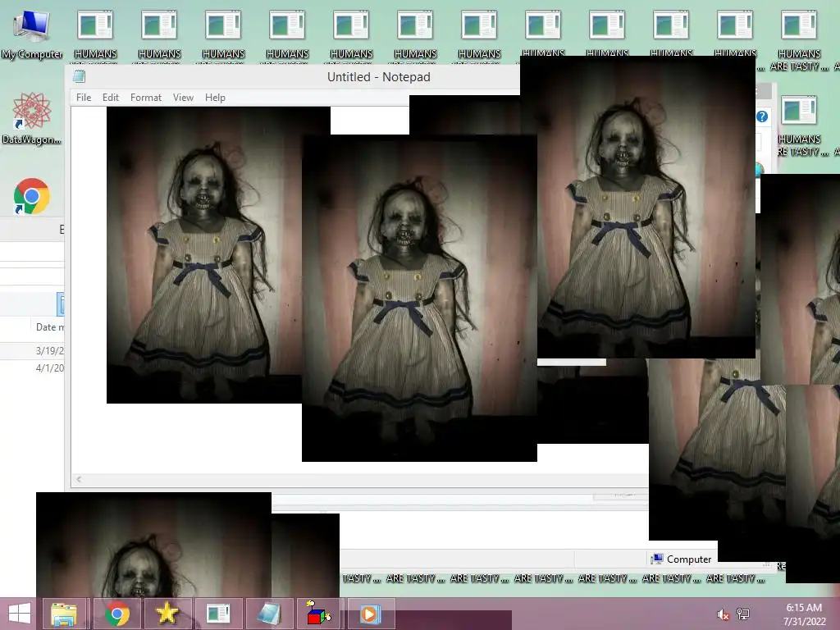The width and height of the screenshot is (840, 630).
Task: Open File Explorer from the taskbar
Action: (x=64, y=614)
